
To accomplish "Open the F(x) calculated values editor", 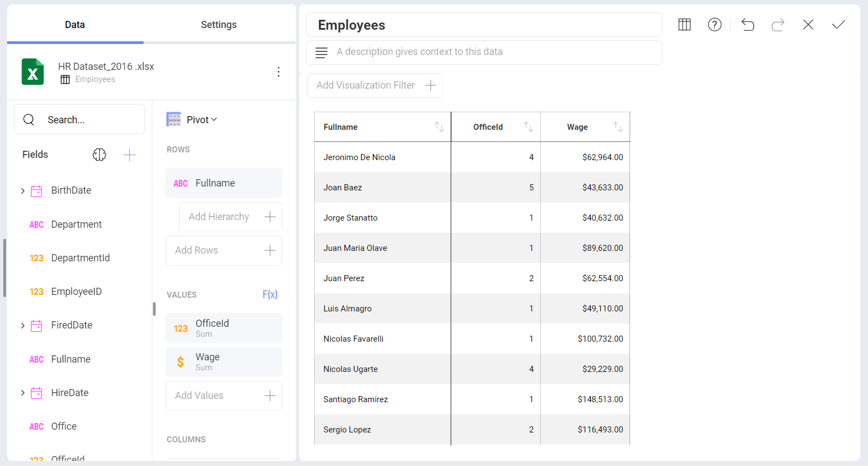I will pyautogui.click(x=270, y=294).
